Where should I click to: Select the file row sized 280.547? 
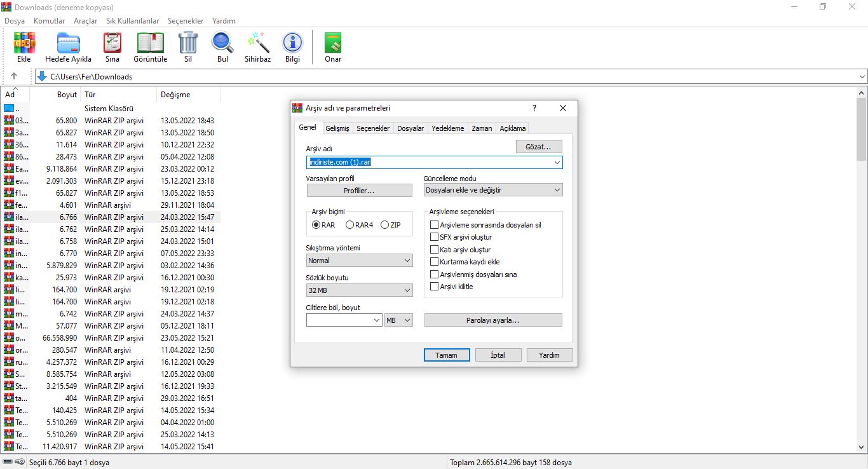[x=110, y=350]
